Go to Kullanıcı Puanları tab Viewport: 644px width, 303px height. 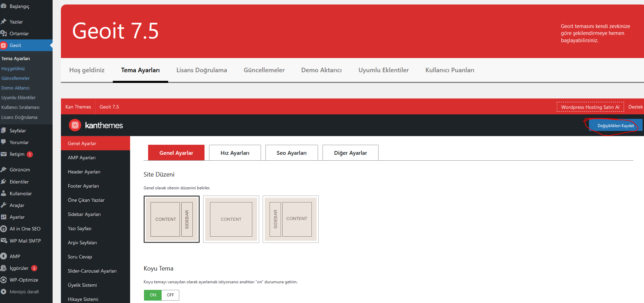[x=450, y=70]
